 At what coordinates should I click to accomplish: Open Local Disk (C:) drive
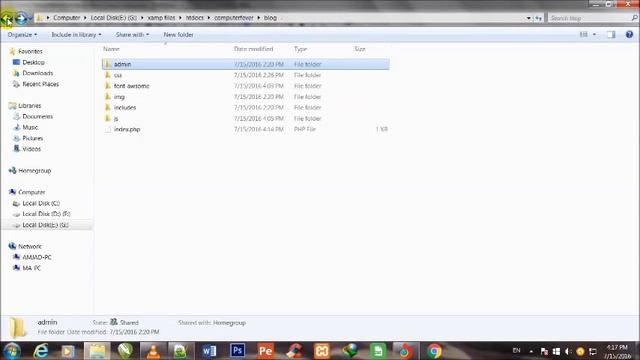pos(36,203)
